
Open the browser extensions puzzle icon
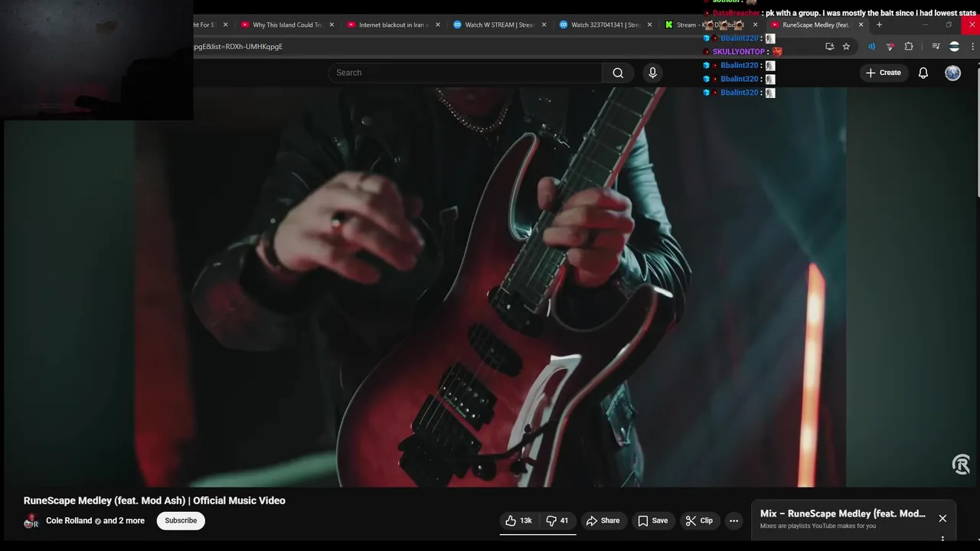pyautogui.click(x=909, y=47)
